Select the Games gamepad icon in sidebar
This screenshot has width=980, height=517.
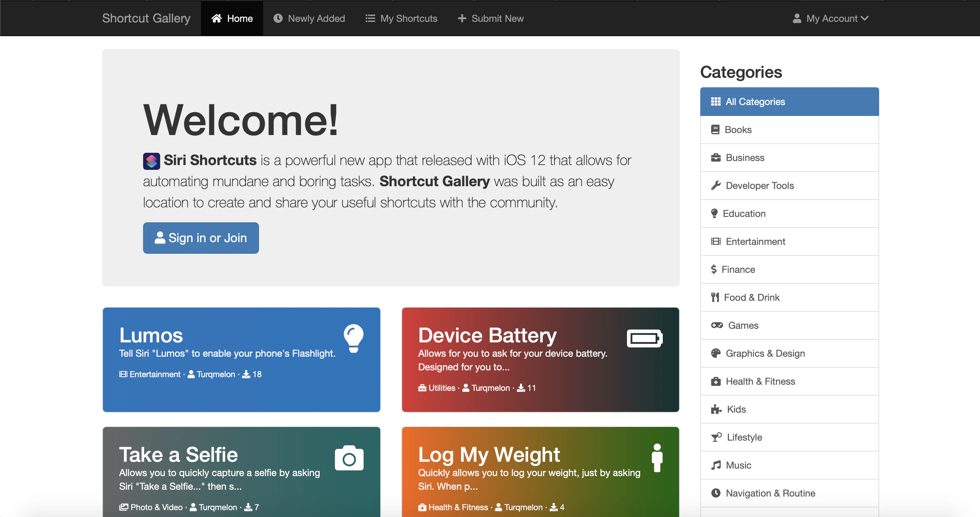pos(717,325)
